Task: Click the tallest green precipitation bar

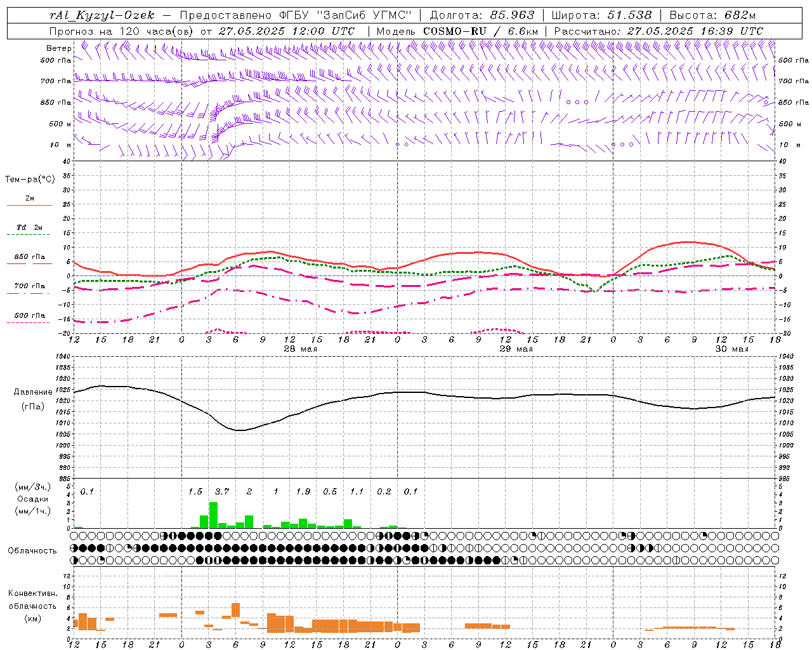Action: [x=213, y=515]
